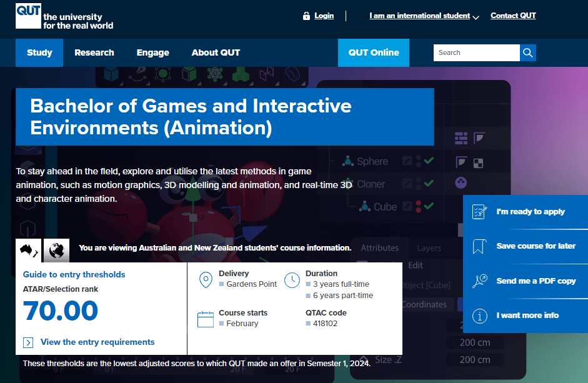The height and width of the screenshot is (383, 588).
Task: Select the Australia and New Zealand map icon
Action: [x=29, y=250]
